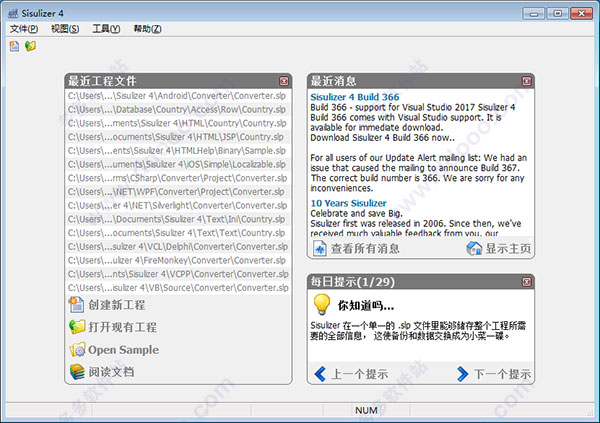Minimize the Sisulizer 4 window
Image resolution: width=600 pixels, height=423 pixels.
coord(534,14)
